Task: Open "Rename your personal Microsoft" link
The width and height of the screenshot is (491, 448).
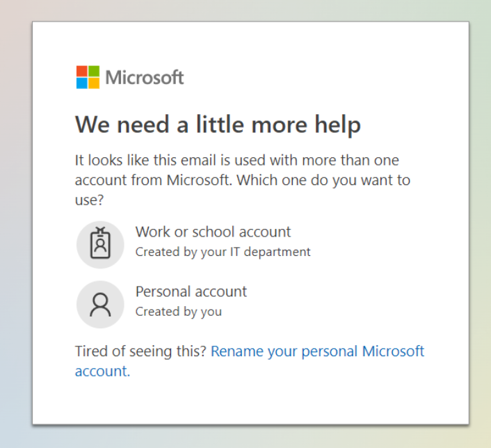Action: pyautogui.click(x=317, y=351)
